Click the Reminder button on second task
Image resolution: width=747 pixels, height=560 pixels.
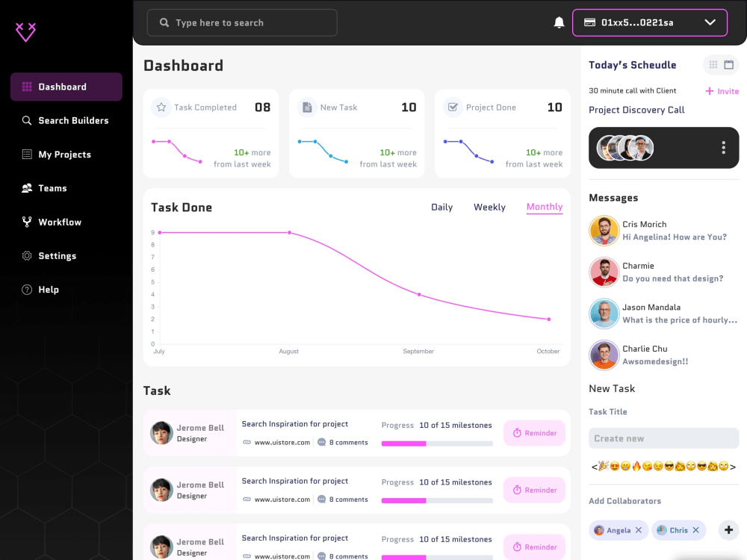coord(534,490)
